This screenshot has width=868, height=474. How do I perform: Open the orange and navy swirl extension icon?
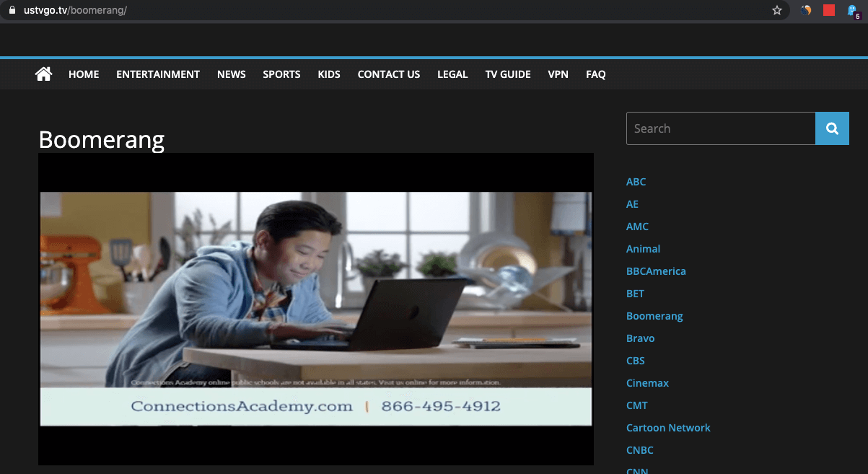[806, 10]
